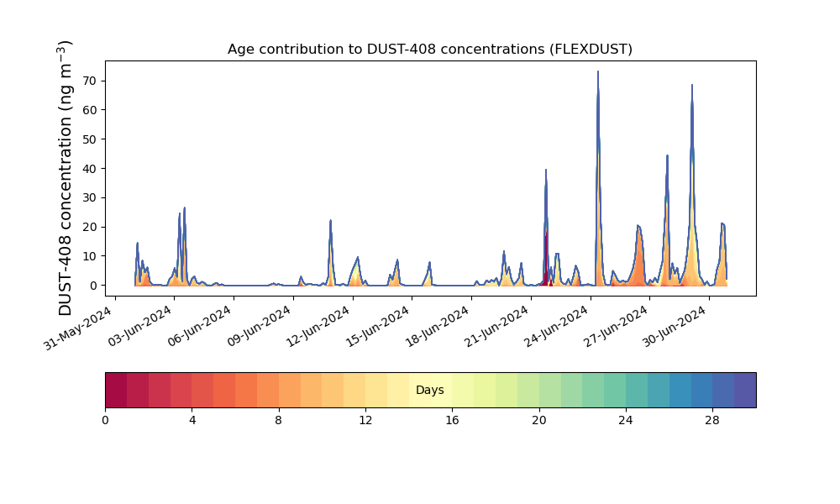The image size is (840, 504).
Task: Click the y-axis tick label 10
Action: [90, 256]
